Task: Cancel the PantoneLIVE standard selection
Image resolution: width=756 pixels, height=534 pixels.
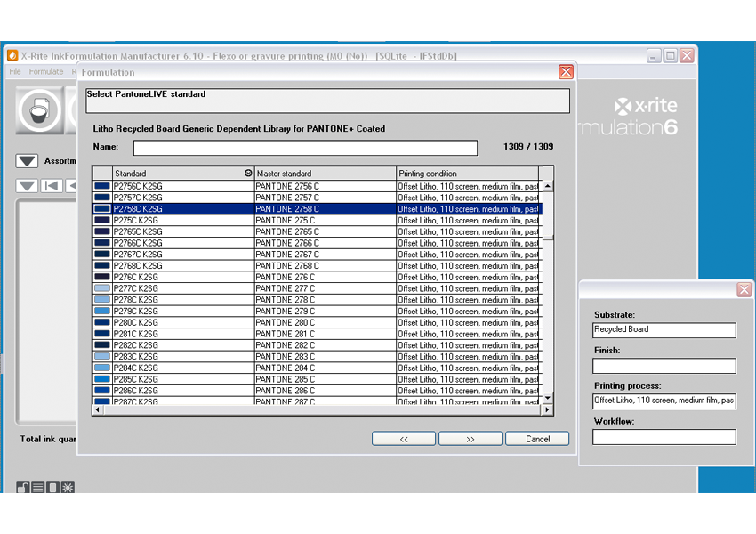Action: pos(537,439)
